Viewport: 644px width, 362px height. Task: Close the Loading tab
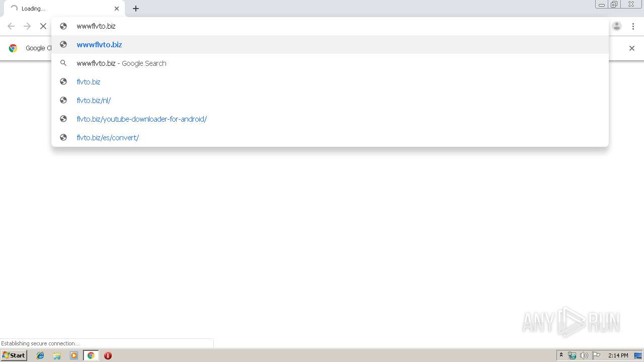click(x=117, y=9)
